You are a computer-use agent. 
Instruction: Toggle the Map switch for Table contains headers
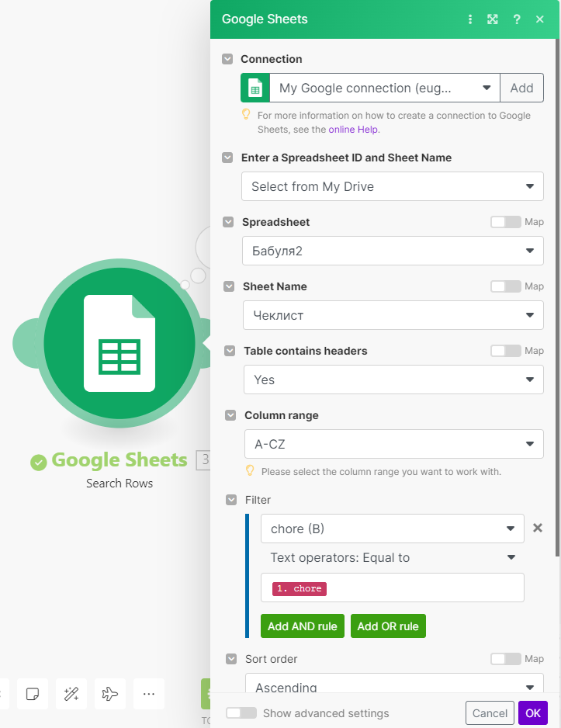[506, 351]
